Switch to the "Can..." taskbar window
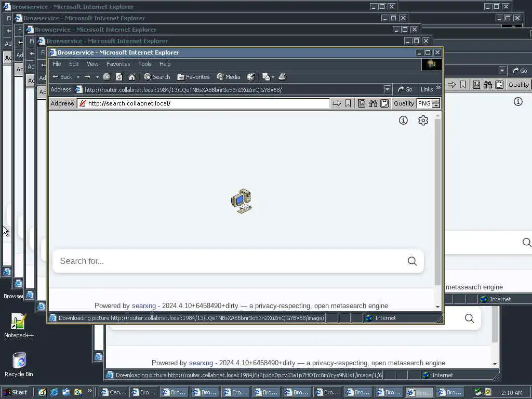 [x=113, y=392]
